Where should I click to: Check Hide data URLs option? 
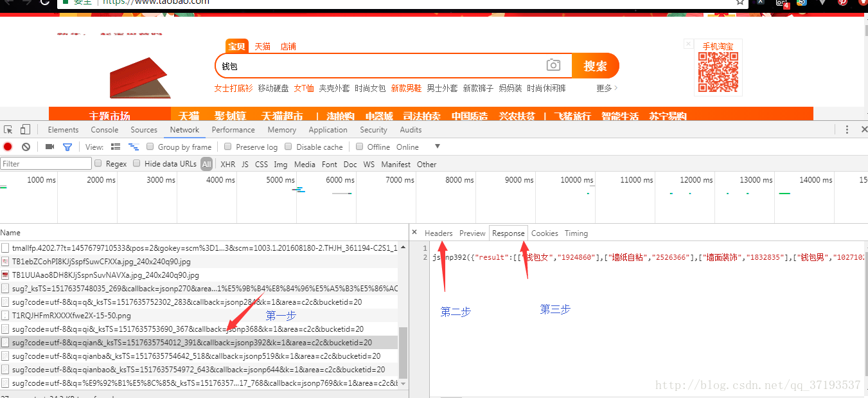137,163
